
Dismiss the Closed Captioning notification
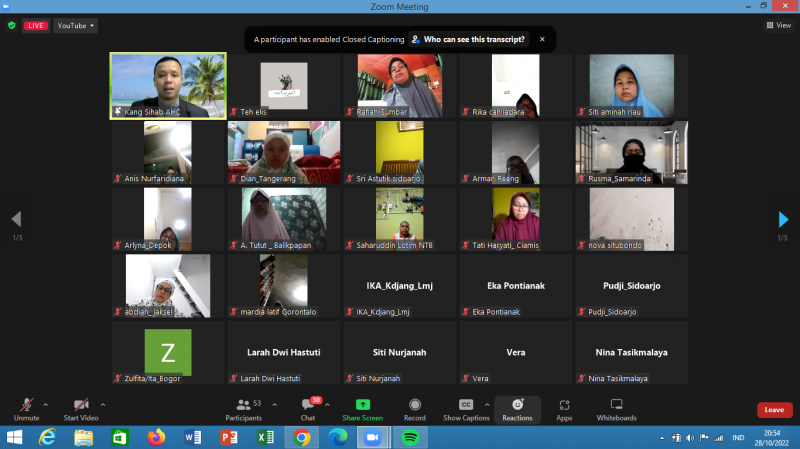click(x=542, y=39)
